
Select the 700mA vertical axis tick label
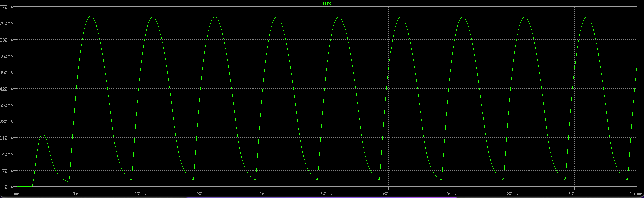7,23
